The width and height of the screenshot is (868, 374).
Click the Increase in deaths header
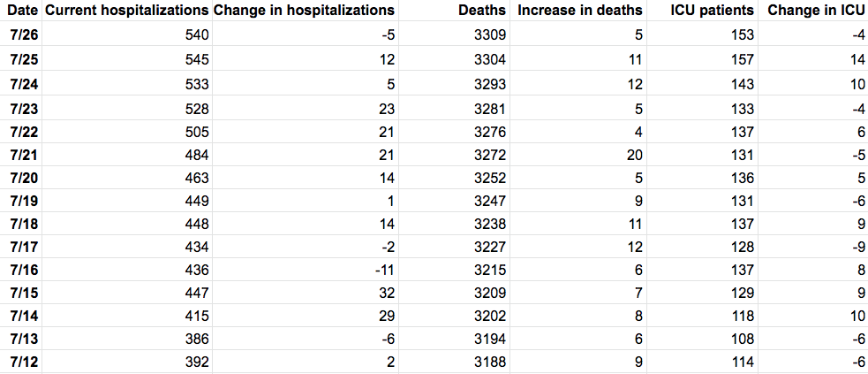pos(580,11)
